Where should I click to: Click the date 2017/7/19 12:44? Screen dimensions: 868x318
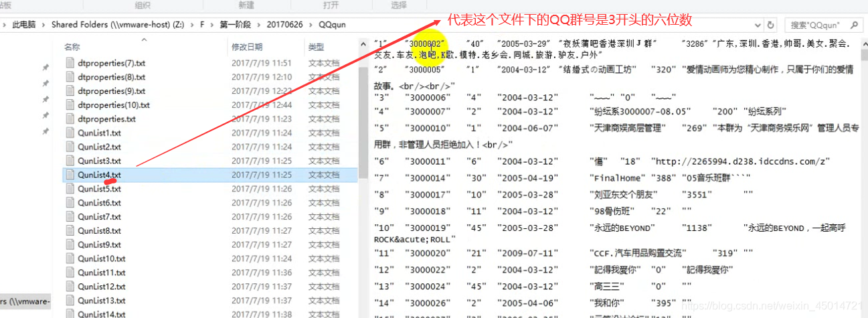click(x=262, y=105)
